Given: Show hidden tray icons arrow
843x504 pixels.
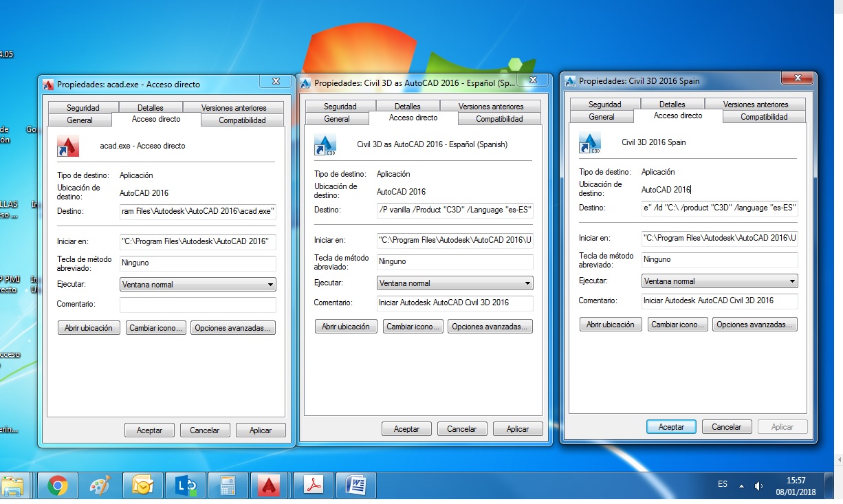Looking at the screenshot, I should tap(741, 485).
